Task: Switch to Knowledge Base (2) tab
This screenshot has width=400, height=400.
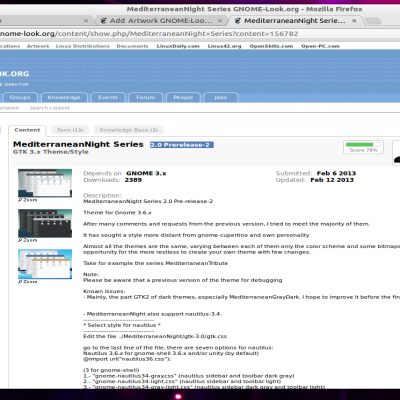Action: coord(128,130)
